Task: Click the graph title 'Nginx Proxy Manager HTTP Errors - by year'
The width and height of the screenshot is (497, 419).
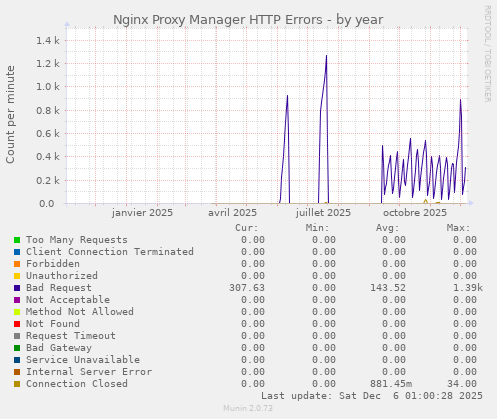Action: (248, 20)
